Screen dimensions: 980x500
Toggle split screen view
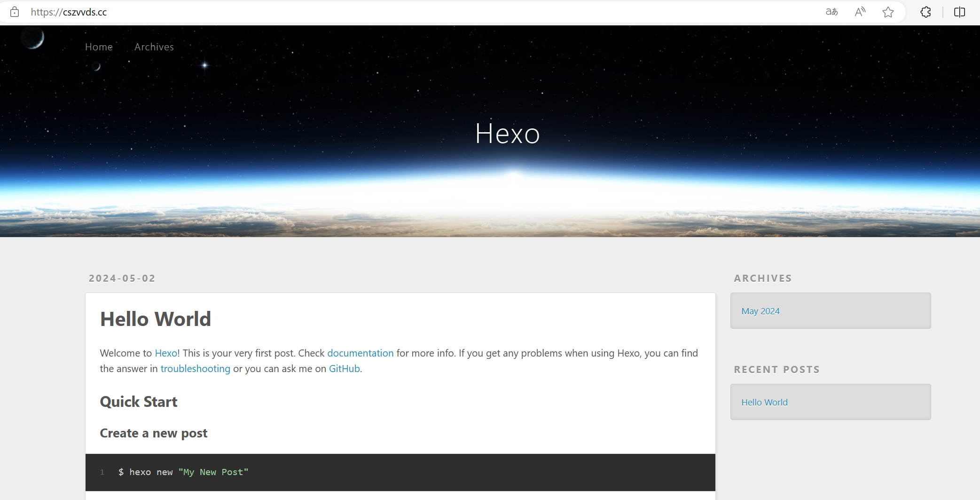tap(959, 12)
